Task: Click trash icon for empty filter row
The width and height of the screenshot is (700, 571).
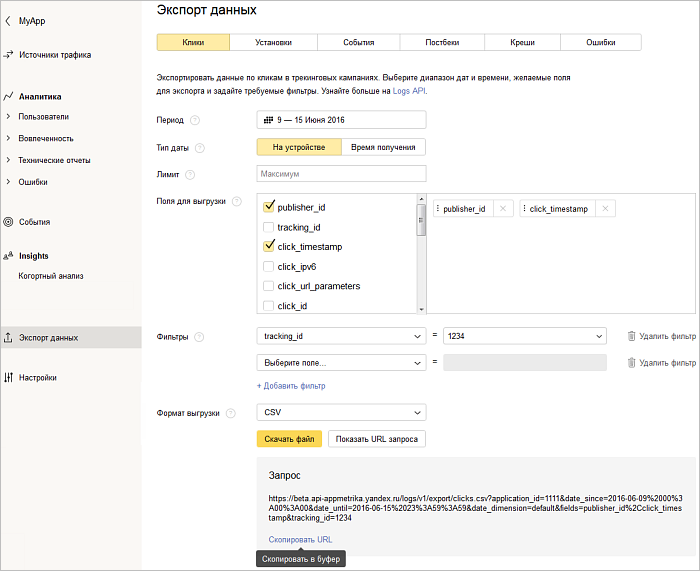Action: pyautogui.click(x=631, y=363)
